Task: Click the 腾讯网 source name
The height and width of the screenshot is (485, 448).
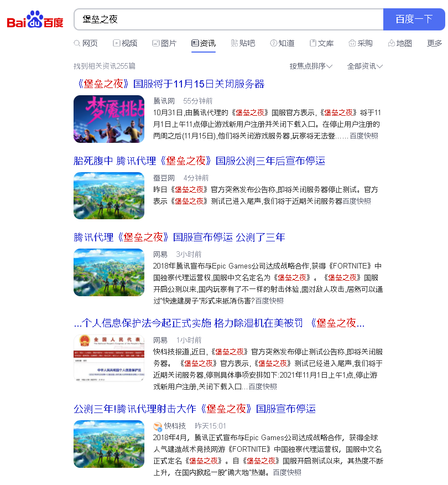Action: [x=164, y=101]
